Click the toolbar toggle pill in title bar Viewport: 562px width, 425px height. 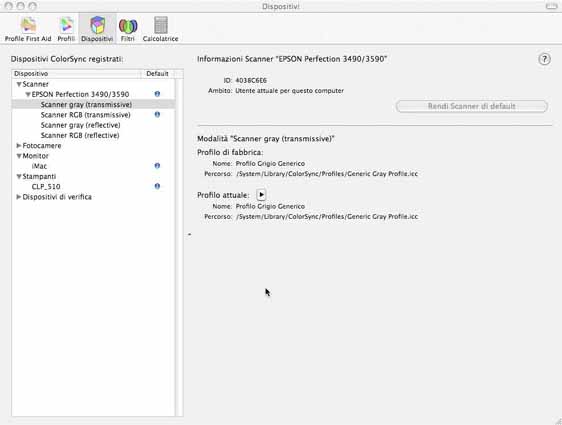coord(551,6)
